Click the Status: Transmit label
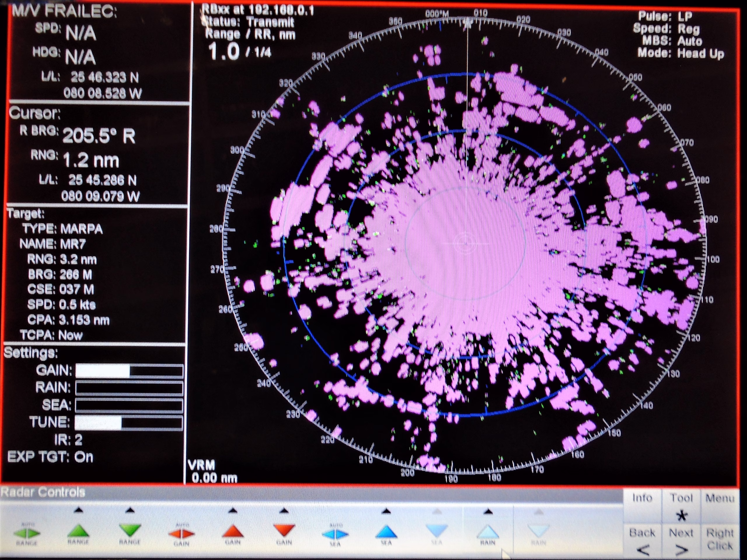The image size is (747, 560). click(247, 22)
